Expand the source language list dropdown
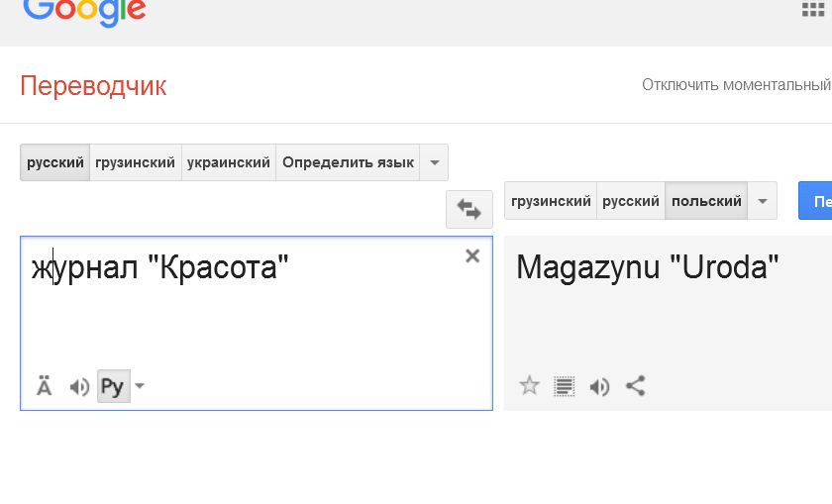This screenshot has height=504, width=832. [434, 162]
